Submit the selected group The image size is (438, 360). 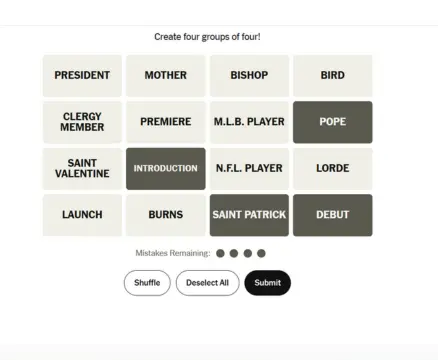[268, 283]
